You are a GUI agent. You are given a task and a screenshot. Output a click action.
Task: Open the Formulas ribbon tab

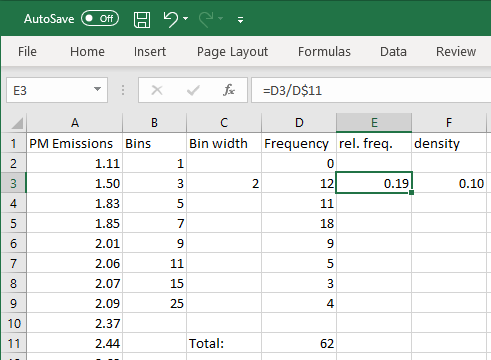pyautogui.click(x=324, y=52)
